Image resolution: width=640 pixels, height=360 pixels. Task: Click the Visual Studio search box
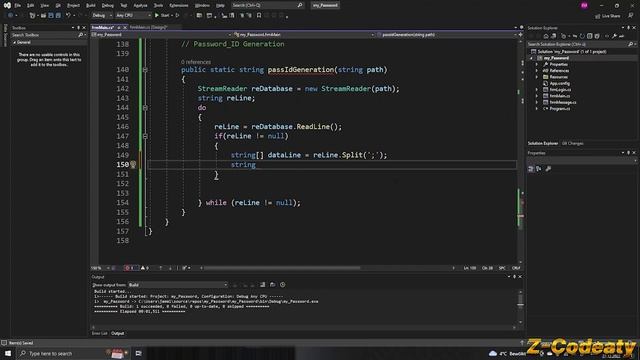pos(267,5)
